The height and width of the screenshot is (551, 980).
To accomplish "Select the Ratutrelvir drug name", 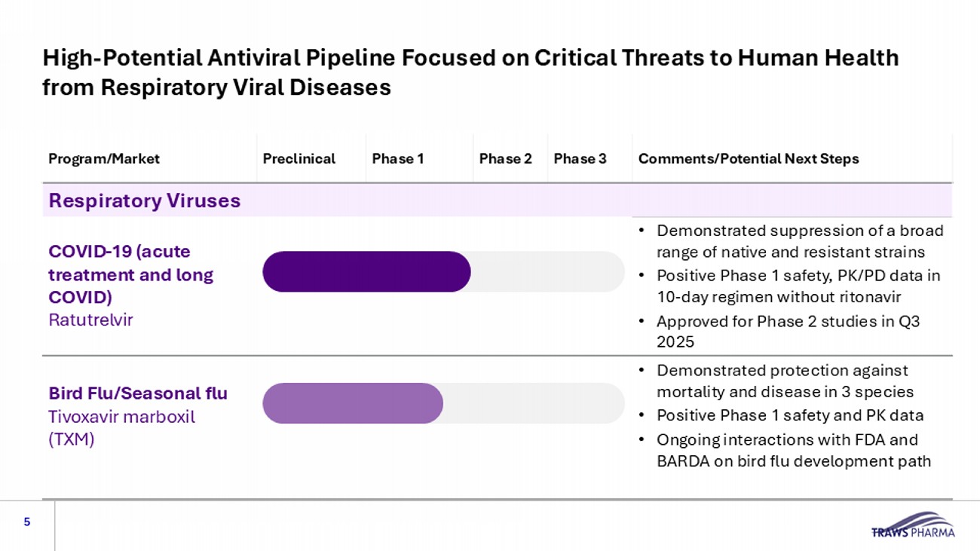I will [x=90, y=320].
